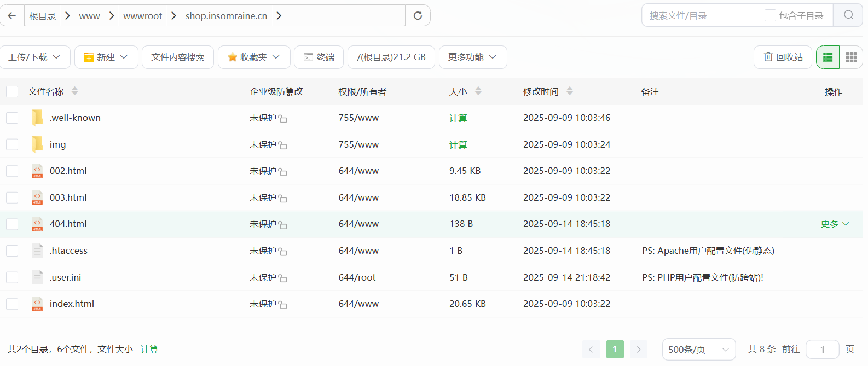Refresh the directory with reload icon
The width and height of the screenshot is (868, 366).
point(418,15)
